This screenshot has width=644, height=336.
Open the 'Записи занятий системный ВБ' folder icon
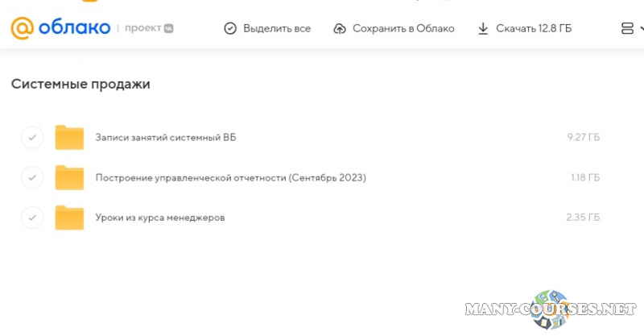(69, 138)
